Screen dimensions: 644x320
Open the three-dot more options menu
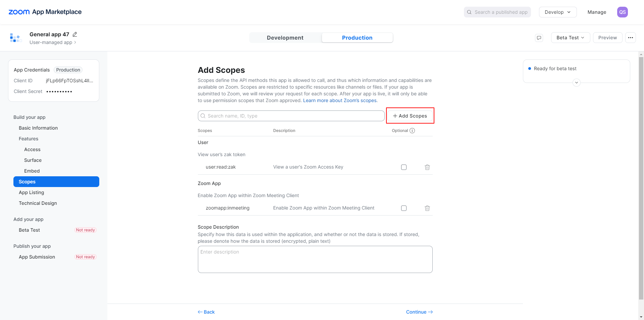[x=631, y=38]
